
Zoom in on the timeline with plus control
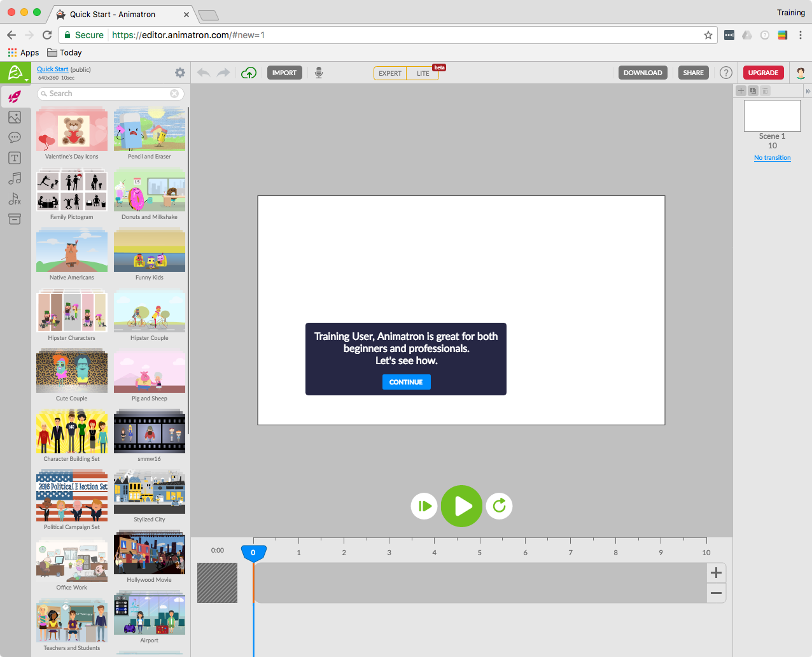click(715, 572)
